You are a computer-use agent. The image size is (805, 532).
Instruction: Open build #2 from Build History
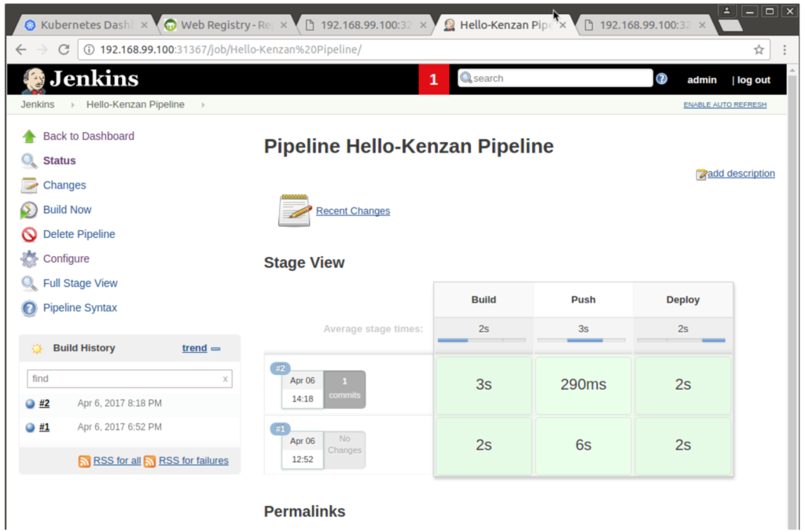44,403
